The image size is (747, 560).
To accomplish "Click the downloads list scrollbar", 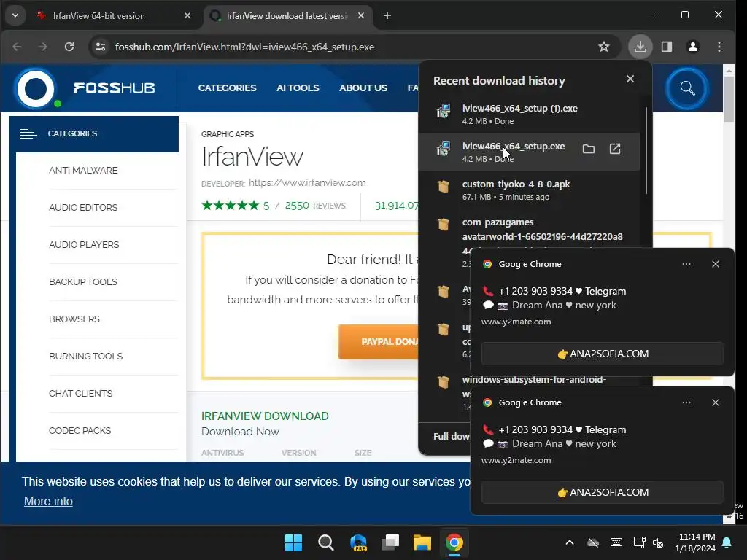I will (x=646, y=150).
